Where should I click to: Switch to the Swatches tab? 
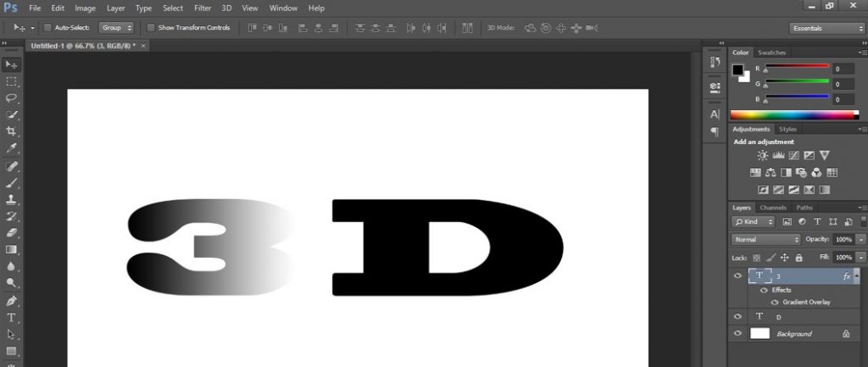click(771, 53)
